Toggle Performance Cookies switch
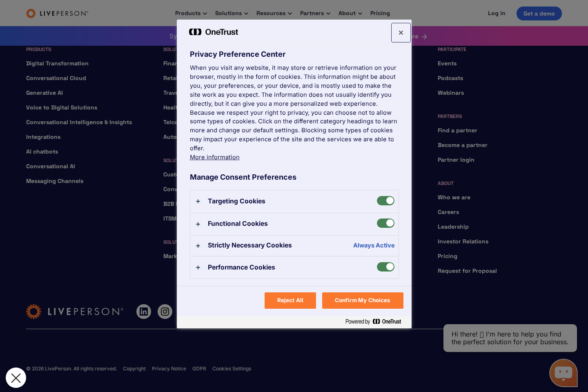This screenshot has width=588, height=392. [385, 267]
